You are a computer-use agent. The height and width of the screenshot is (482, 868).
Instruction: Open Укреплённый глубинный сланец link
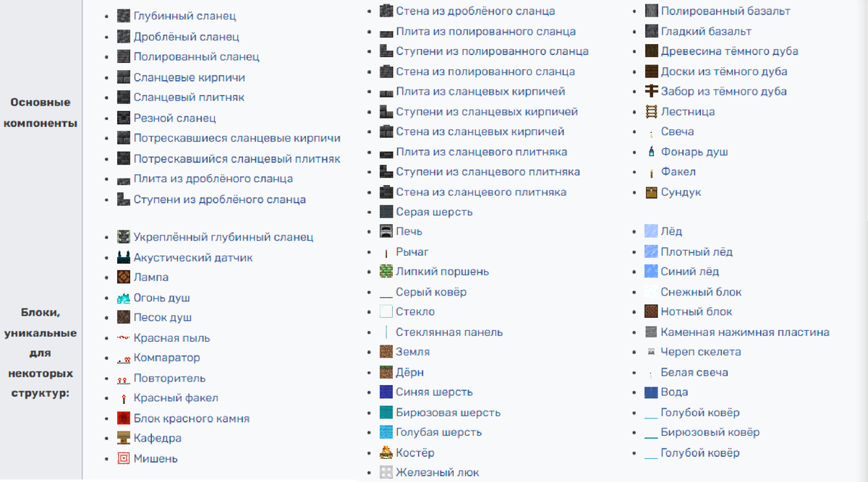(224, 237)
